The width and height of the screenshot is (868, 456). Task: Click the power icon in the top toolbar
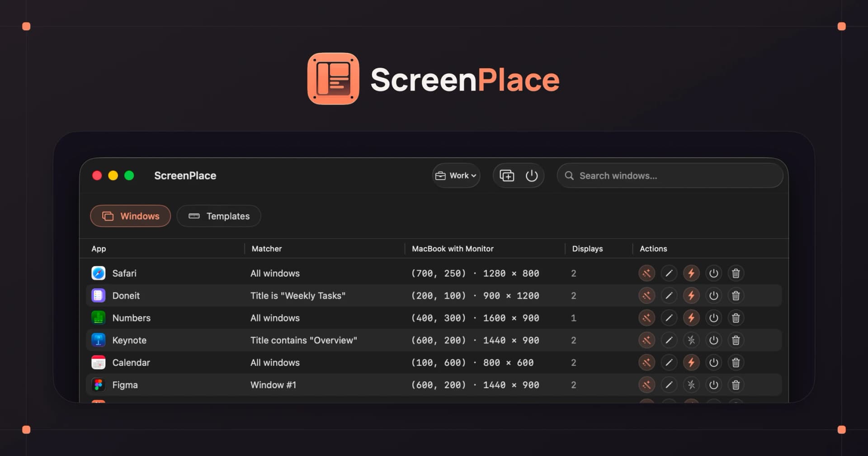click(x=532, y=176)
